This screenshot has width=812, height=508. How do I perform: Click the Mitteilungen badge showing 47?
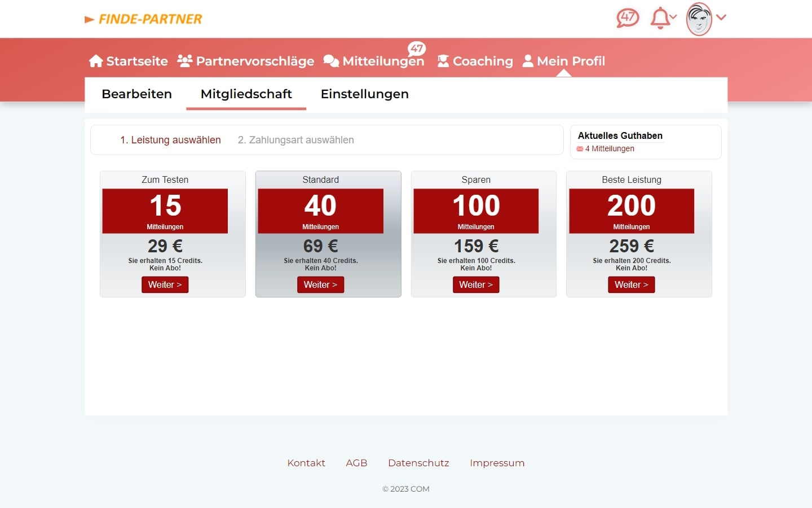click(x=417, y=49)
